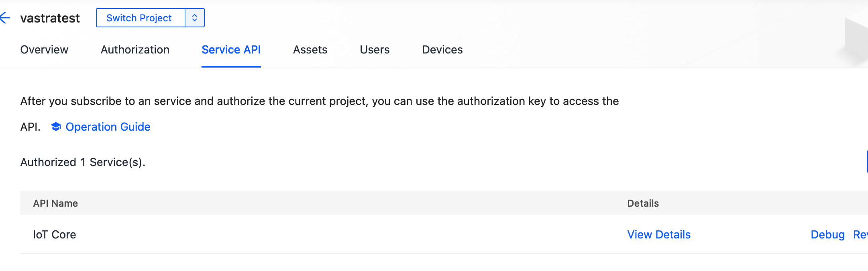868x271 pixels.
Task: Click the cut-off link right of Debug
Action: [x=860, y=235]
